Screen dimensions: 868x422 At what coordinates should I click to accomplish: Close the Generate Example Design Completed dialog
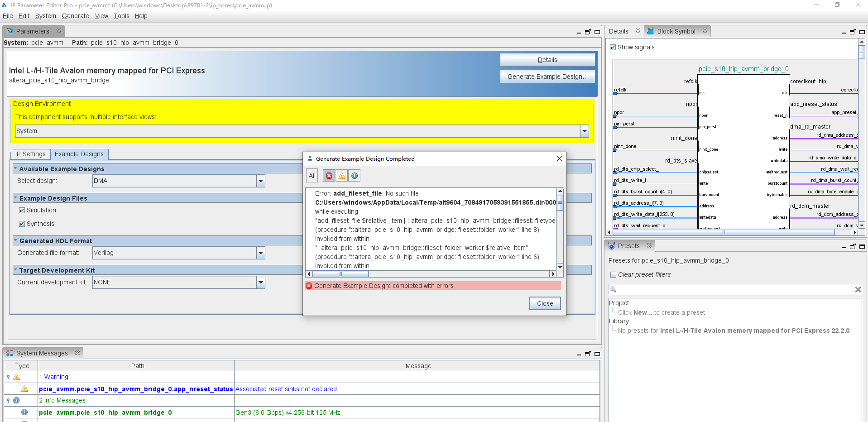point(545,303)
